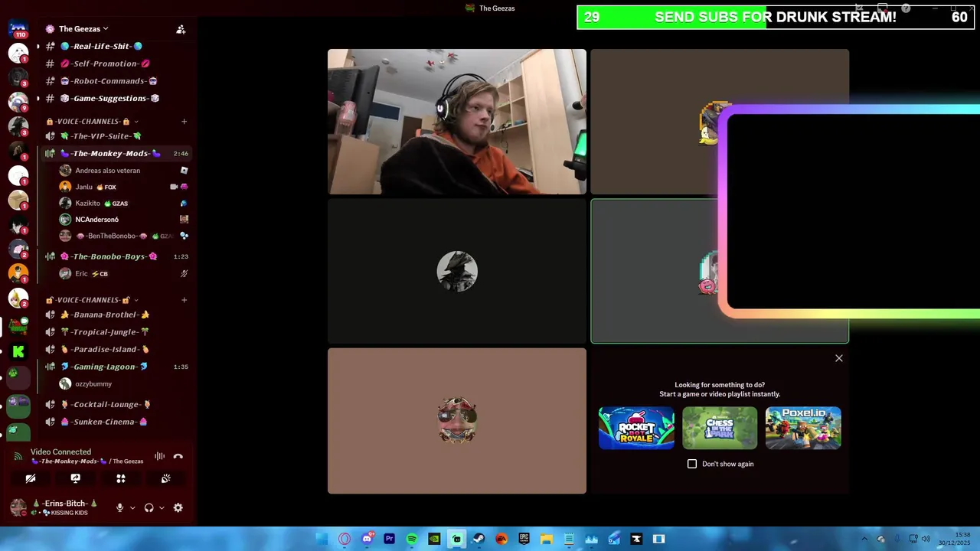Select The-Monkey-Mods voice channel

(115, 154)
